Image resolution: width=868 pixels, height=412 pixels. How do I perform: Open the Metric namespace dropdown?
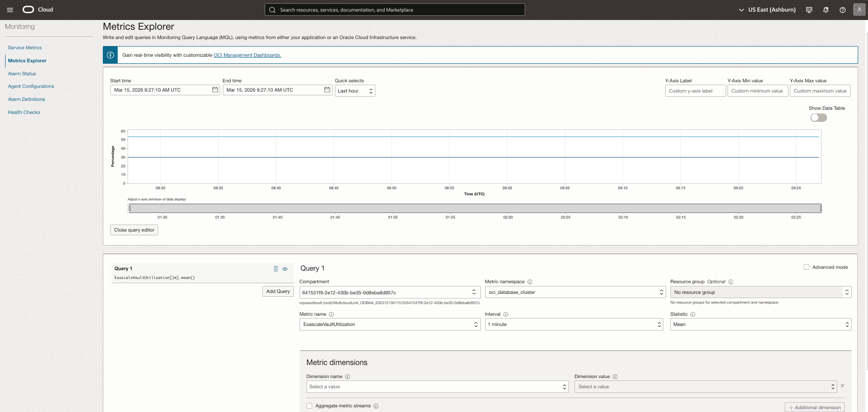575,292
